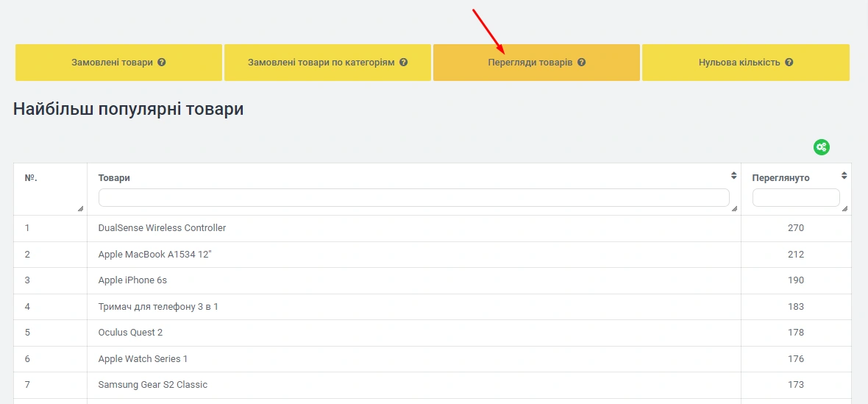The height and width of the screenshot is (404, 868).
Task: Open the green table settings gear icon
Action: [x=821, y=147]
